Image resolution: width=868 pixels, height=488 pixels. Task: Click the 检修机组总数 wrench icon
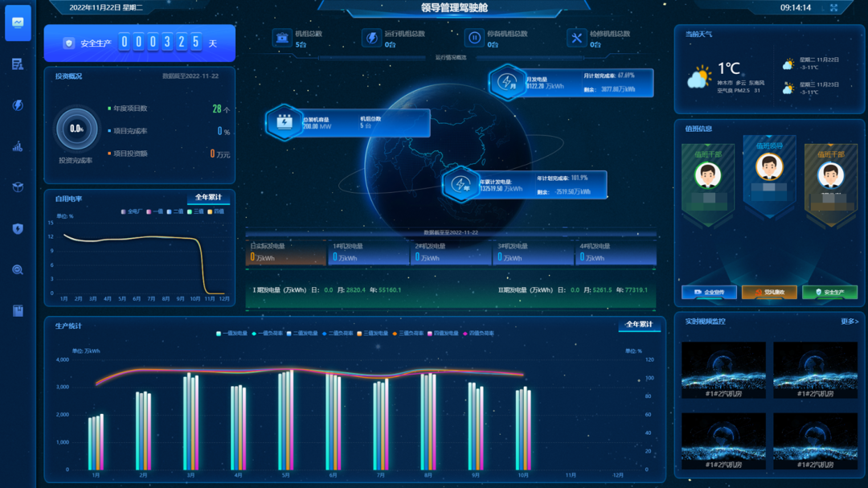coord(576,38)
